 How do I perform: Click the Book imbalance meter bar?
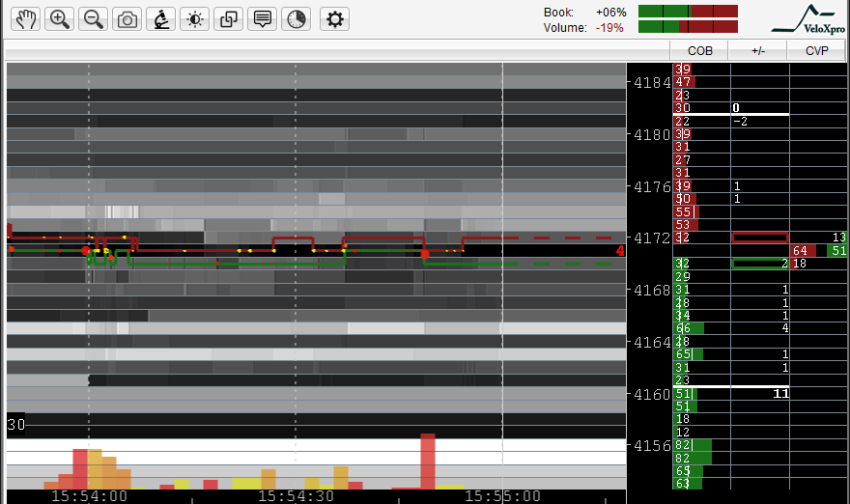coord(688,11)
